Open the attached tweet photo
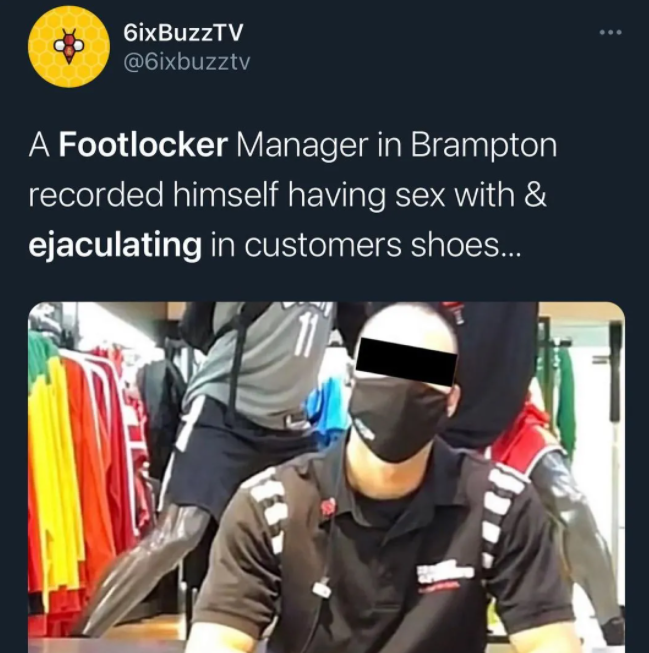This screenshot has width=649, height=653. coord(326,477)
